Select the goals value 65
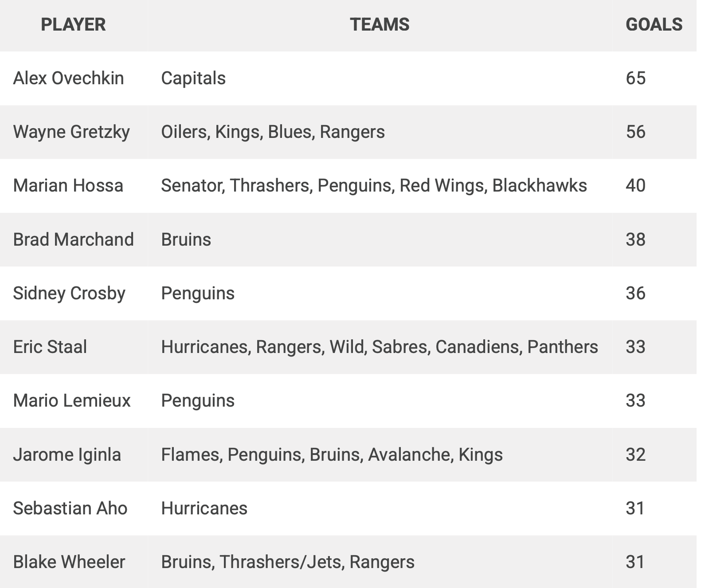Screen dimensions: 701x588 tap(636, 78)
